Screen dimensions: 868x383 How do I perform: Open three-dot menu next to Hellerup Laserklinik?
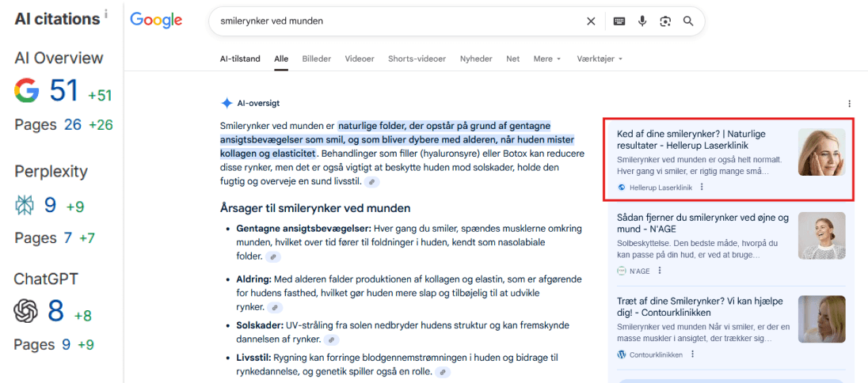point(702,188)
